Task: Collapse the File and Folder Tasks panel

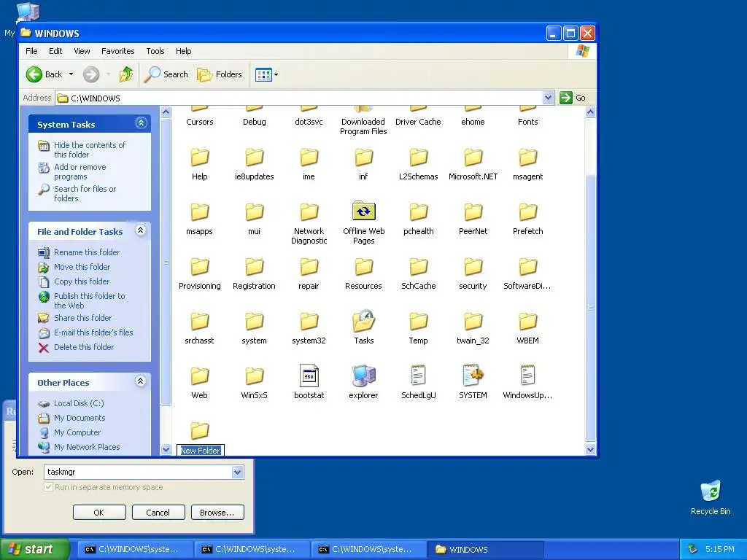Action: click(x=141, y=230)
